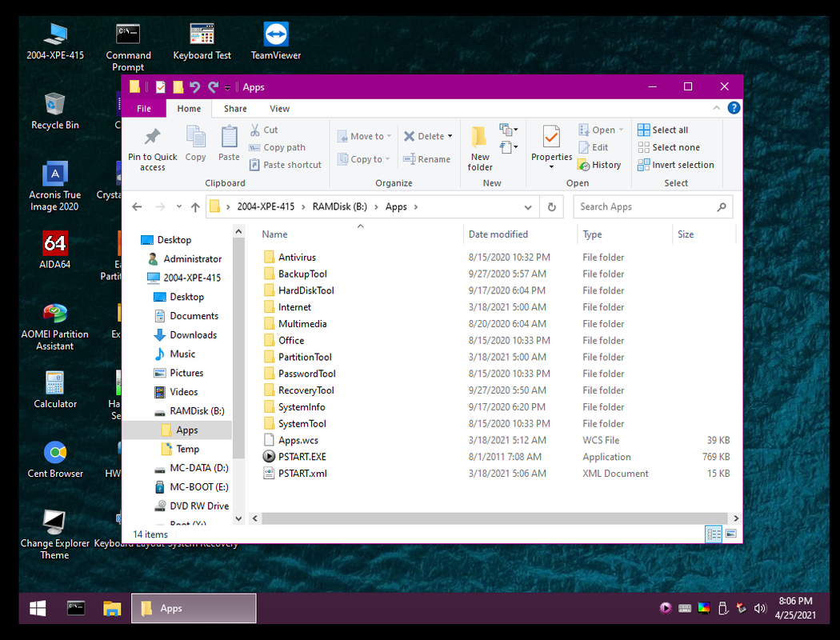840x640 pixels.
Task: Navigate back with the back arrow
Action: click(137, 206)
